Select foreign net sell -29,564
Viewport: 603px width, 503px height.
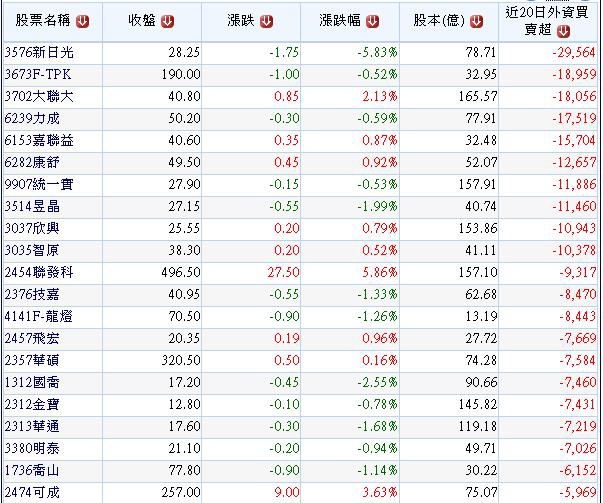pos(574,52)
